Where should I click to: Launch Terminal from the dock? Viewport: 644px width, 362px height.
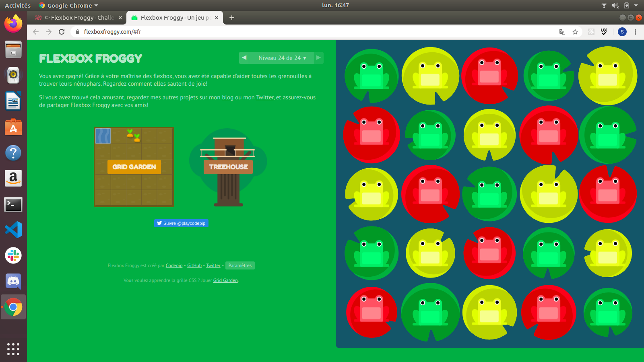click(x=13, y=204)
